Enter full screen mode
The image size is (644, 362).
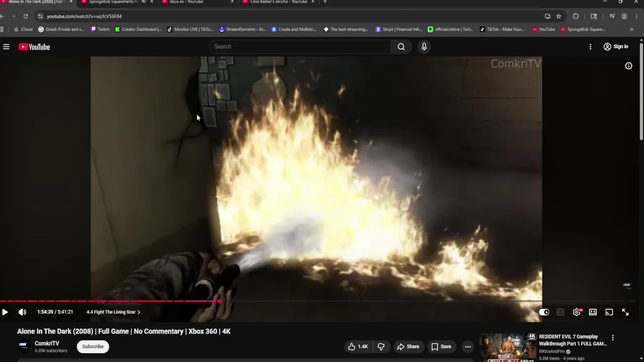(625, 312)
